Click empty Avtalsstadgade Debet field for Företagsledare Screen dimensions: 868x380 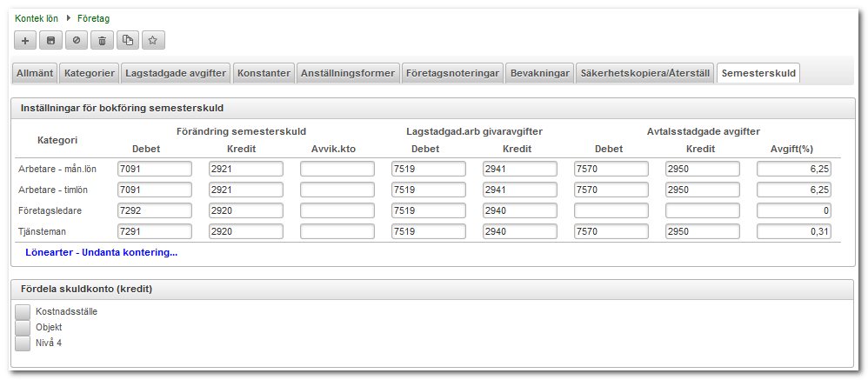pos(611,210)
